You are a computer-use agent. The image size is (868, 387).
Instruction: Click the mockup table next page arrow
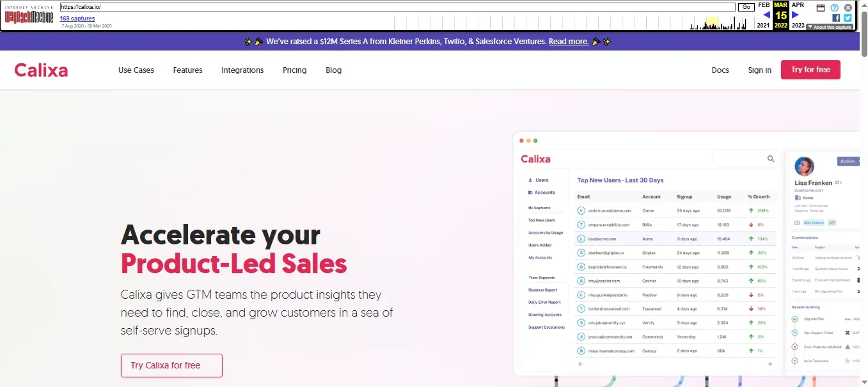(769, 364)
